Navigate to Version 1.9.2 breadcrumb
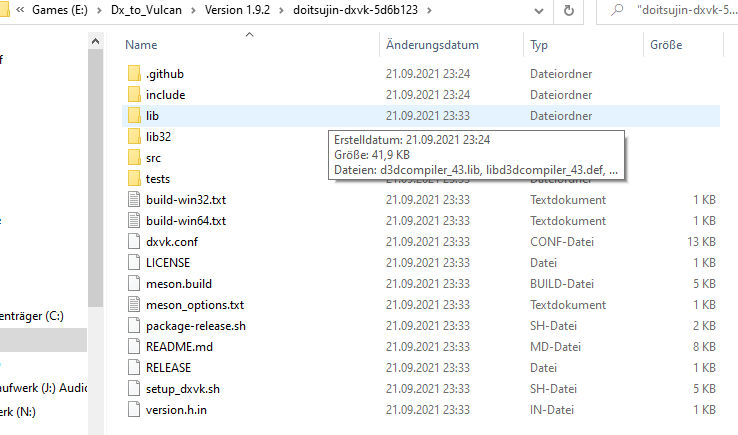This screenshot has width=738, height=435. (x=237, y=10)
